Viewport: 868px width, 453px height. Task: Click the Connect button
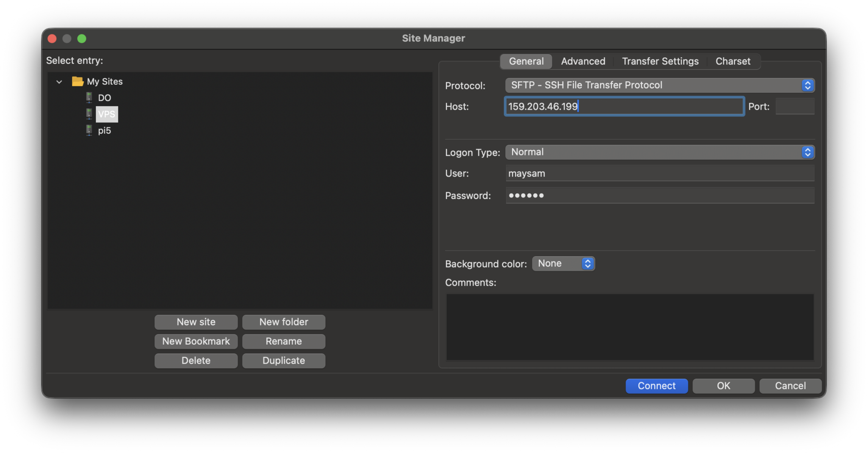(657, 386)
